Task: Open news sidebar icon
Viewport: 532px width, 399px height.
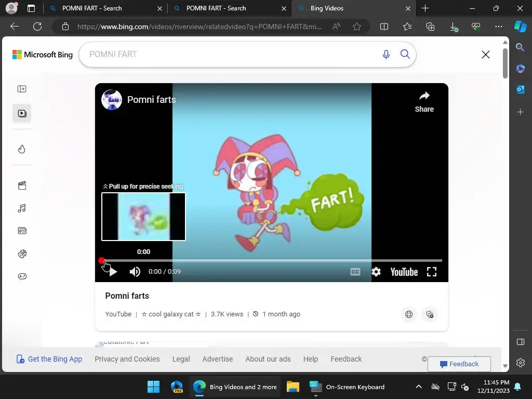Action: pyautogui.click(x=22, y=231)
